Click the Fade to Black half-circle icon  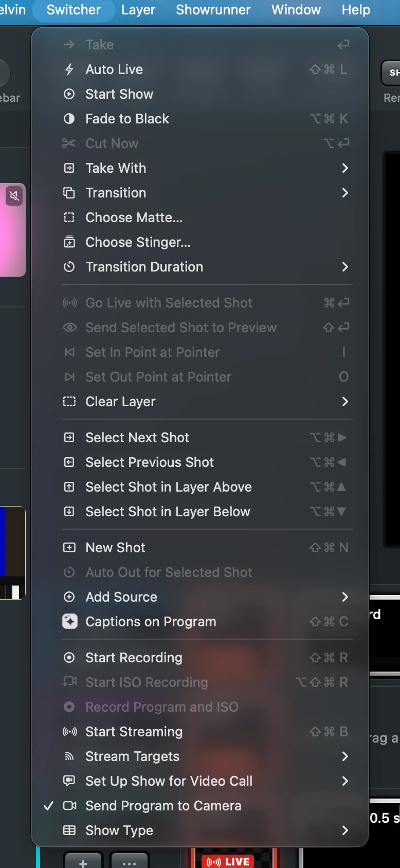[x=69, y=119]
